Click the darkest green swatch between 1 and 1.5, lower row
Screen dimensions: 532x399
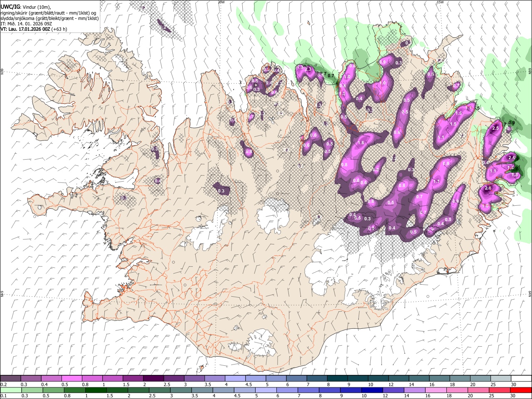coord(96,390)
